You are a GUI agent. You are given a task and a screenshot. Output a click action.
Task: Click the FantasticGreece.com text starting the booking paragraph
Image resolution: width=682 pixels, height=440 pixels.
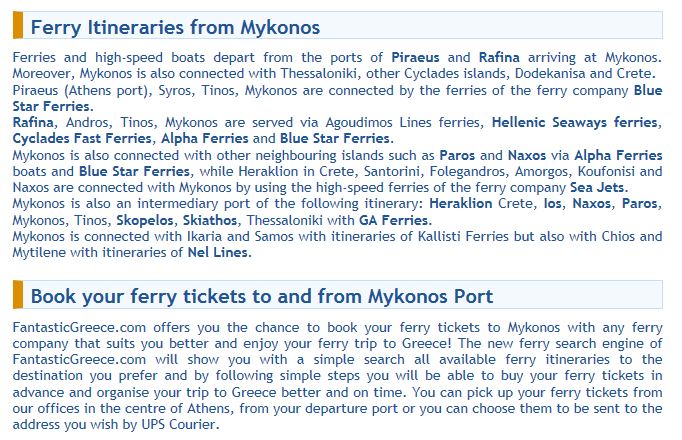click(x=79, y=327)
